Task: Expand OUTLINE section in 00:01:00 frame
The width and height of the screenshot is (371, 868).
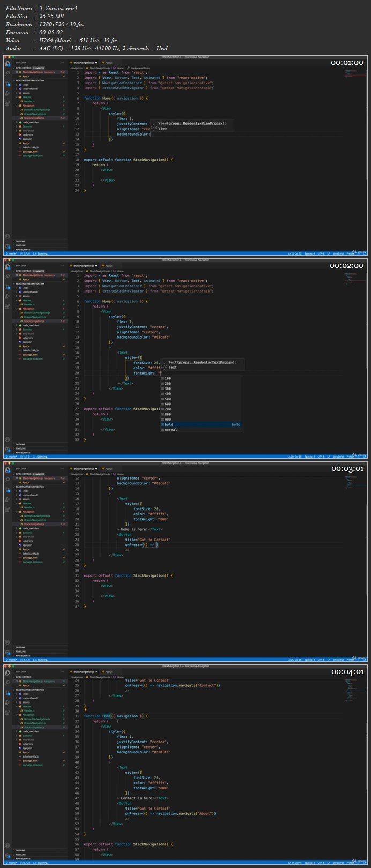Action: (40, 242)
